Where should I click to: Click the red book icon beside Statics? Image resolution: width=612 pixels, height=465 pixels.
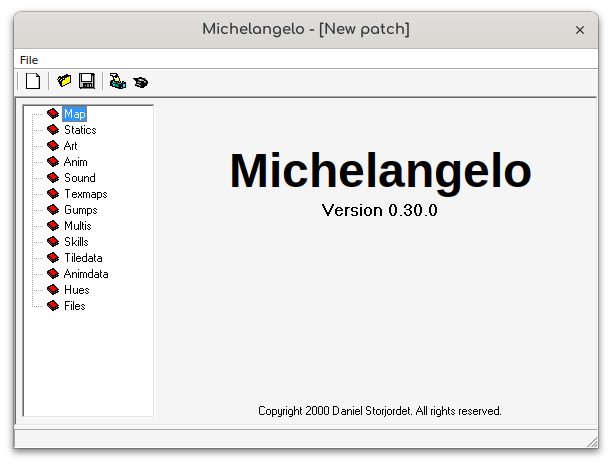click(x=53, y=130)
